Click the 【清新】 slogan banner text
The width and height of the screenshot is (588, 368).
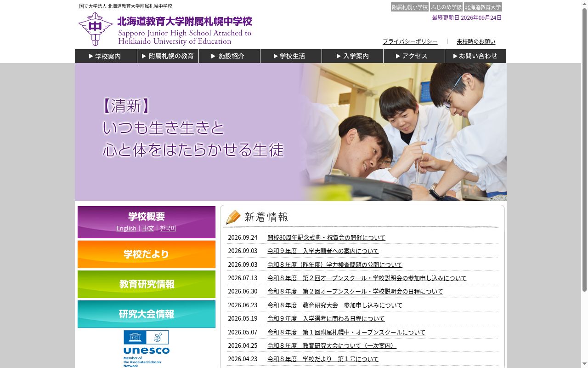coord(193,127)
